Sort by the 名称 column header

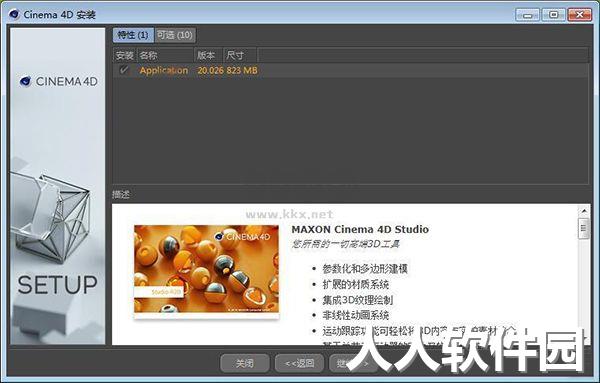(165, 55)
